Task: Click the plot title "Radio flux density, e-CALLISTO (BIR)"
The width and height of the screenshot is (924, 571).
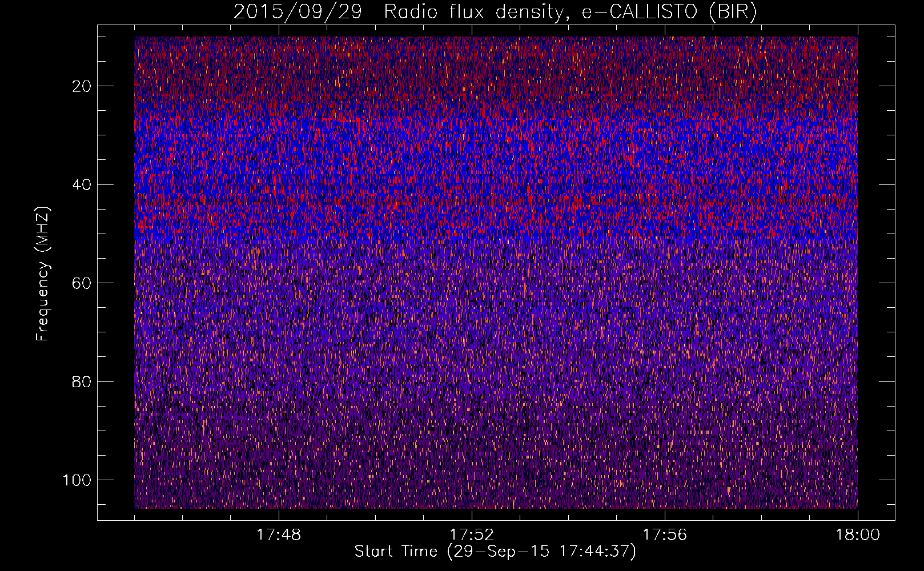Action: [571, 12]
